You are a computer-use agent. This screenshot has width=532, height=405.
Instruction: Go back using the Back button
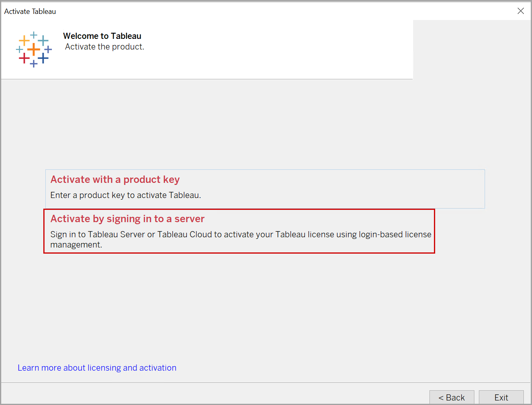[x=452, y=397]
